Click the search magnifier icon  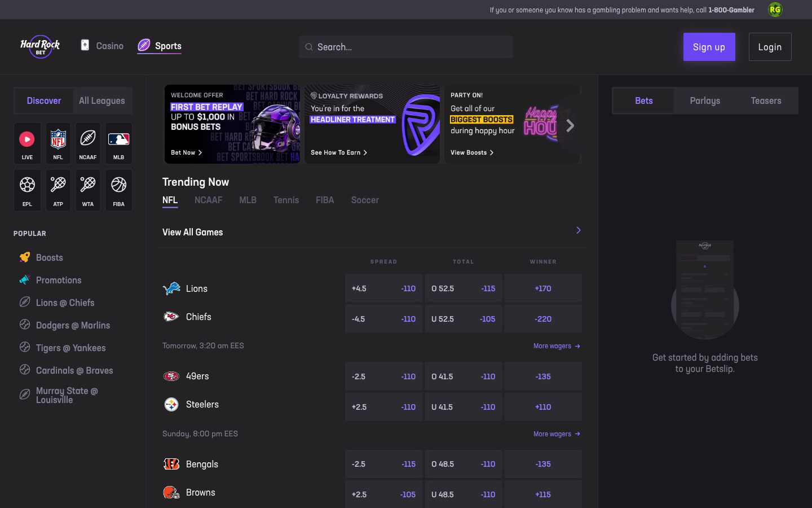(309, 47)
